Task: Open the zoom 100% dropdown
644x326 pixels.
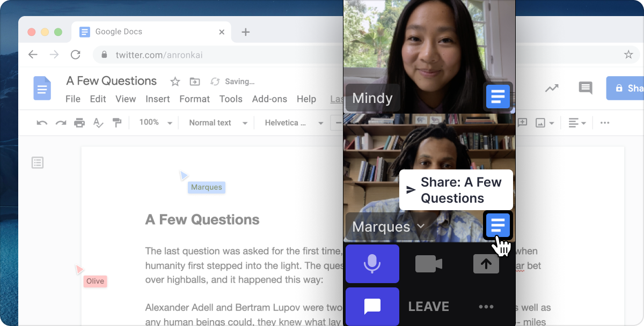Action: click(x=156, y=123)
